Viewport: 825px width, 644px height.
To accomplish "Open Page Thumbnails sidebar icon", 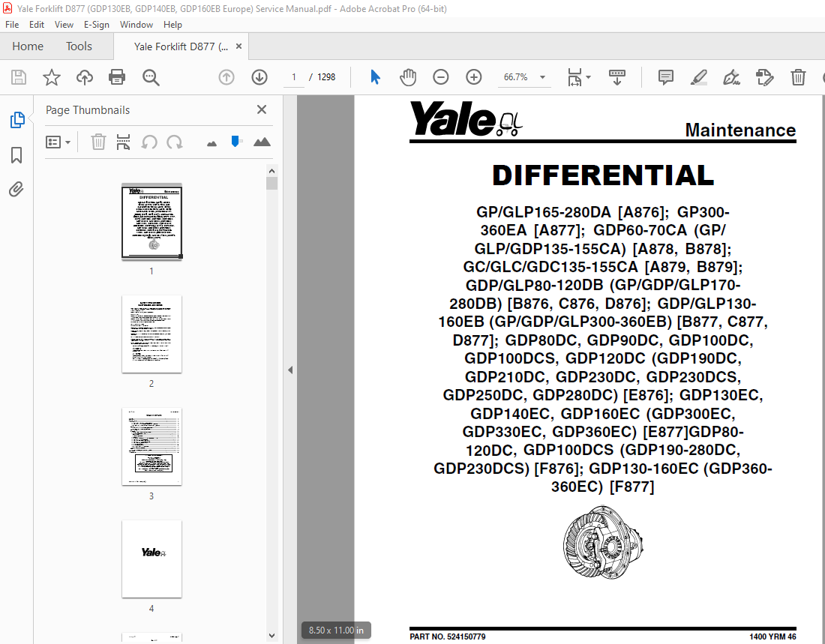I will (16, 120).
